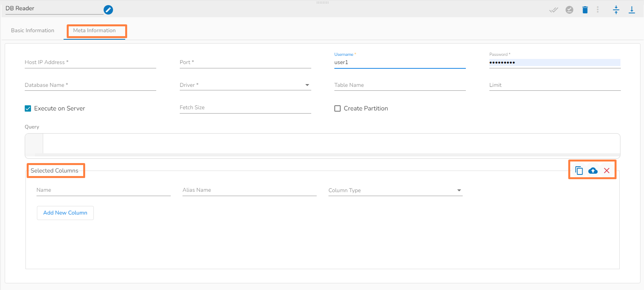Switch to the Basic Information tab
644x290 pixels.
click(x=33, y=31)
